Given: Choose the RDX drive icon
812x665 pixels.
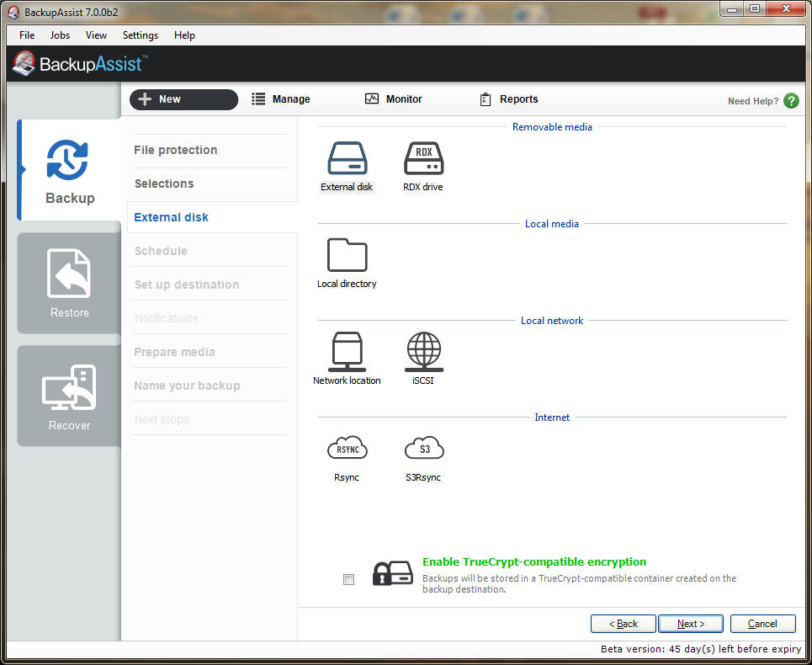Looking at the screenshot, I should pos(423,159).
